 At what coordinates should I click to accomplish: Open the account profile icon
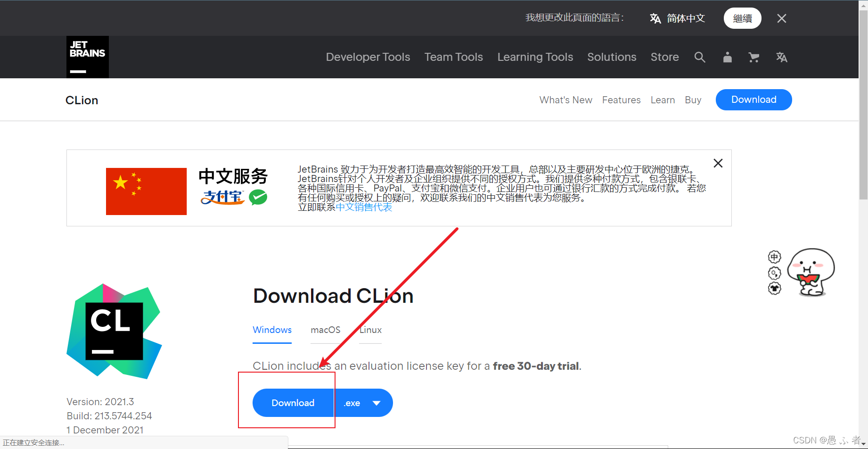728,57
